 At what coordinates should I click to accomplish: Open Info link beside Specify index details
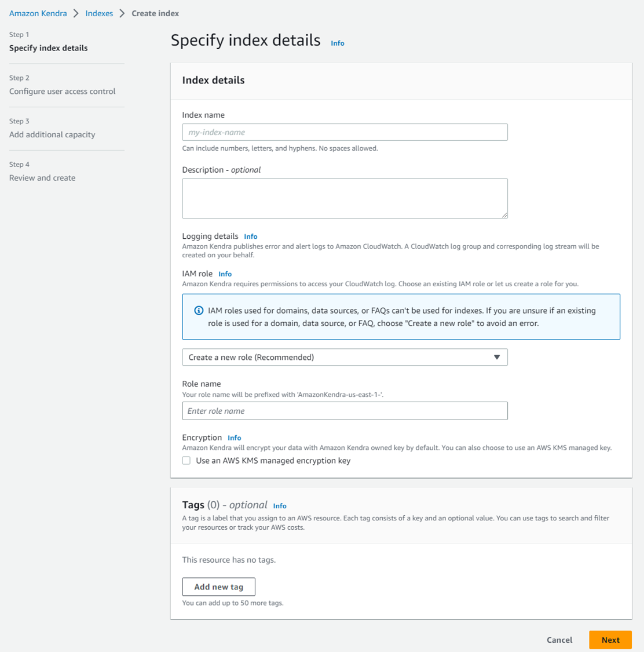tap(338, 43)
